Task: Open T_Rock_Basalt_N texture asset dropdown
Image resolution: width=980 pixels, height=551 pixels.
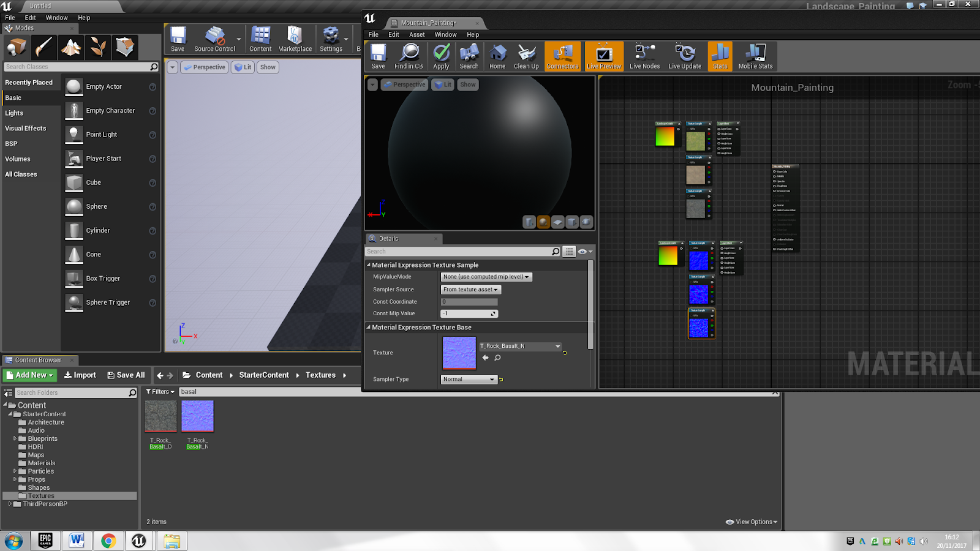Action: [520, 347]
